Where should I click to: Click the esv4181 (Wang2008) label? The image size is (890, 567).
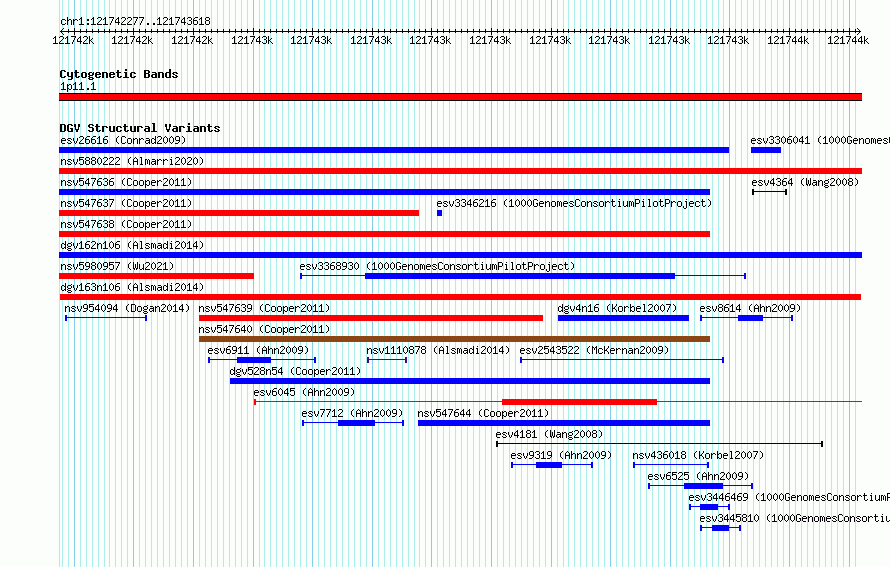[x=549, y=434]
